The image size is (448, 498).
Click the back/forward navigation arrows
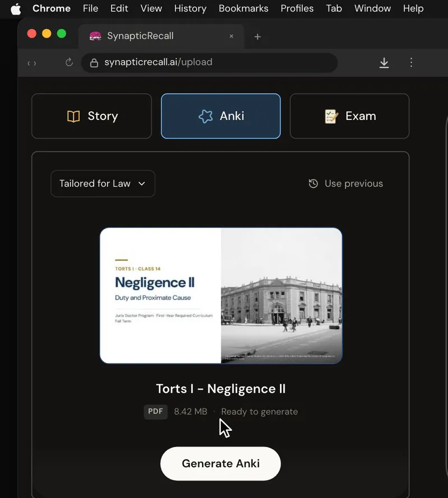tap(32, 63)
